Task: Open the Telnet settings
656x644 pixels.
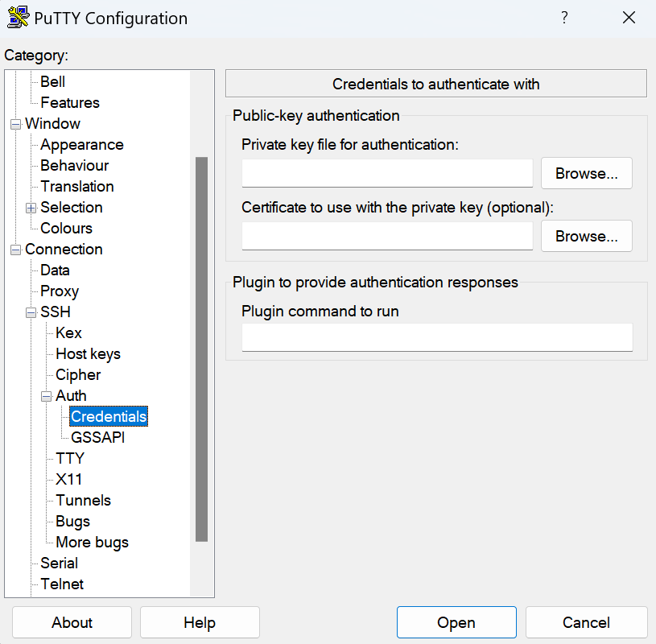Action: tap(62, 584)
